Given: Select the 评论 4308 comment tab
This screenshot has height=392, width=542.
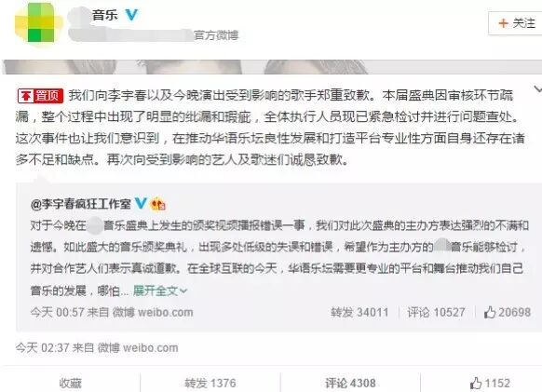Looking at the screenshot, I should point(350,383).
